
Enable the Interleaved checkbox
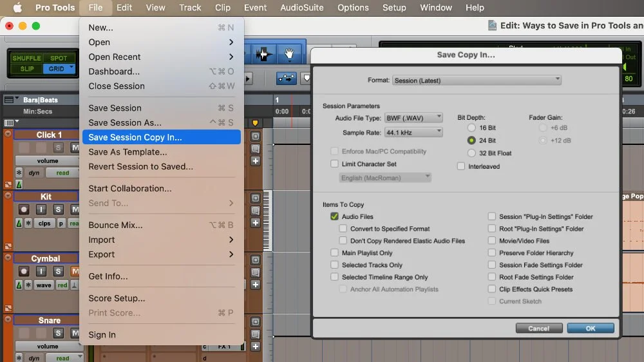tap(461, 166)
